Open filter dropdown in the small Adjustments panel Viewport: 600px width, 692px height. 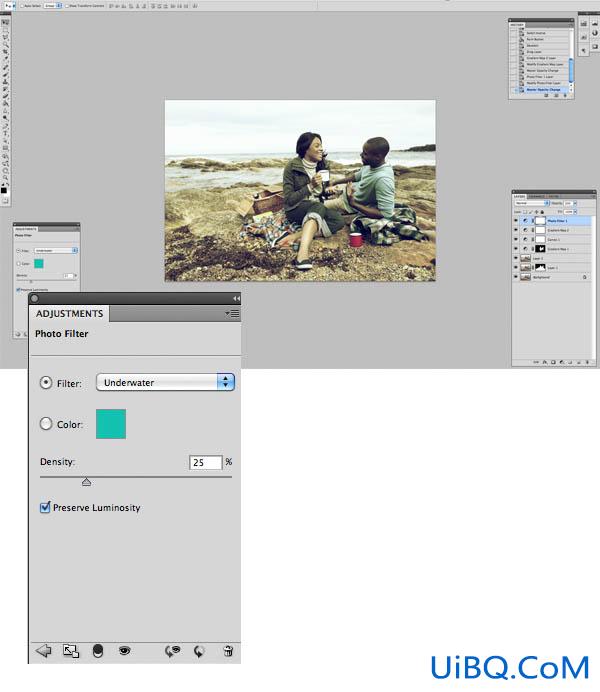click(56, 250)
